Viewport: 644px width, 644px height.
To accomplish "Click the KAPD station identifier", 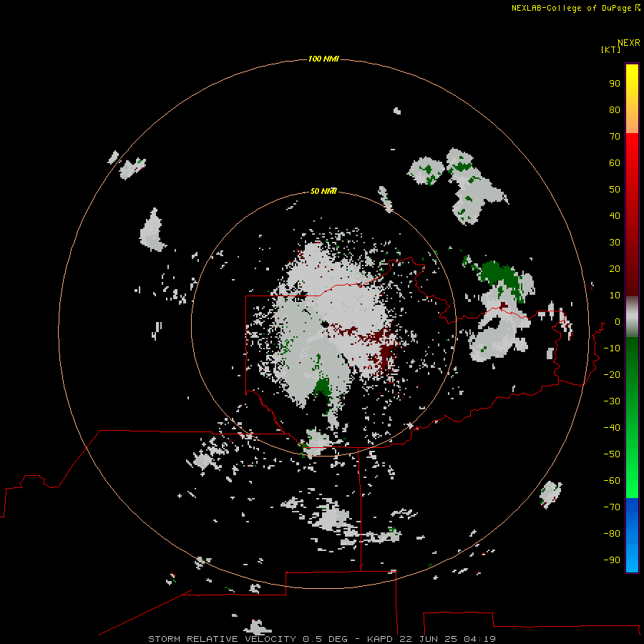I will click(381, 639).
